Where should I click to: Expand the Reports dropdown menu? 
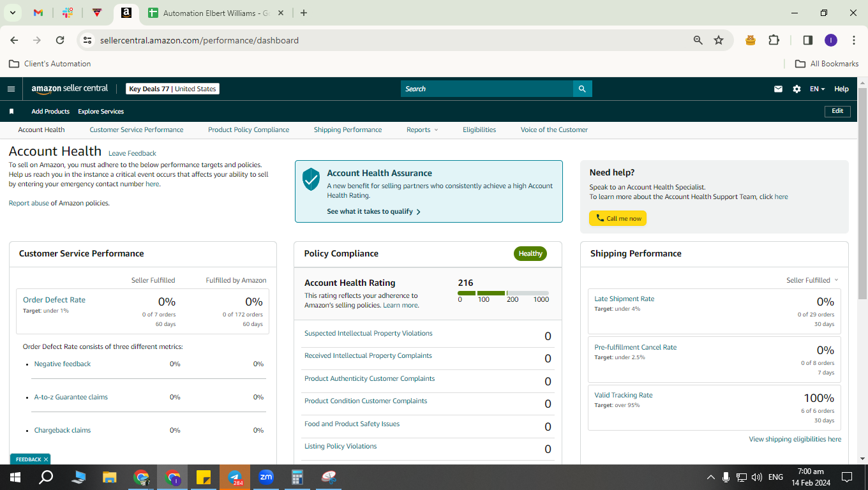[x=423, y=130]
